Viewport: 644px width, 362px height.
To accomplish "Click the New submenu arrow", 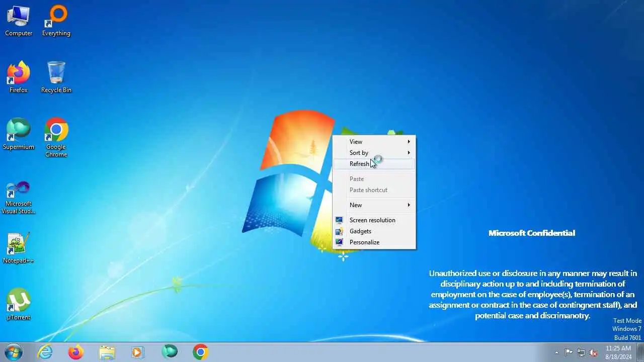I will 409,205.
